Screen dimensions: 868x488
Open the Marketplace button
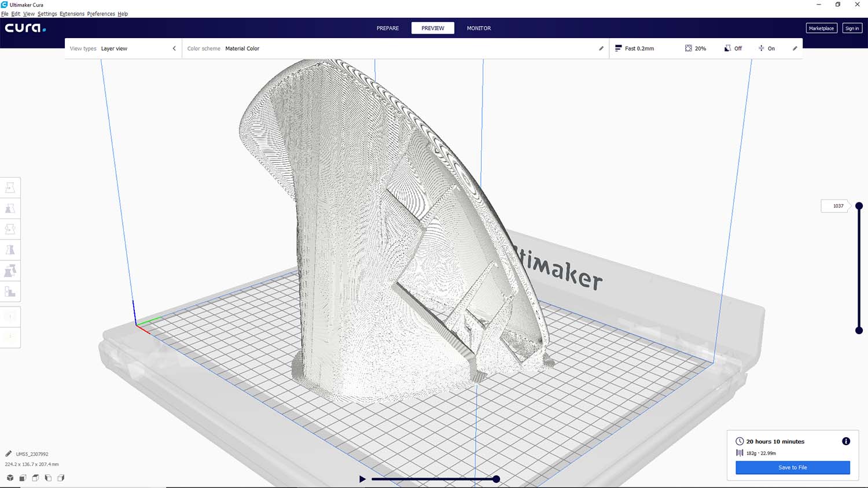(821, 28)
